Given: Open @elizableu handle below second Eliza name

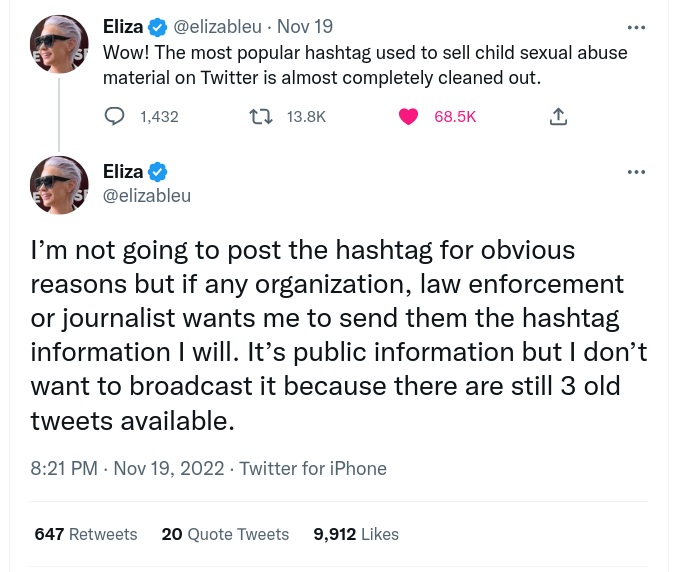Looking at the screenshot, I should (x=147, y=196).
